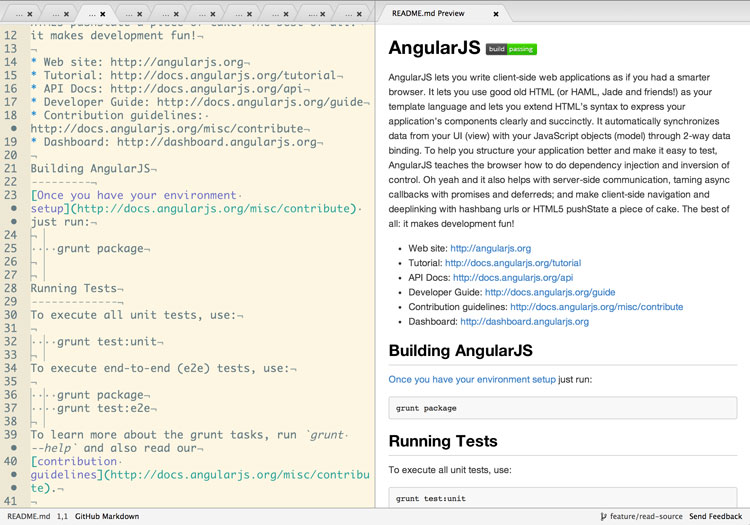Close the active editor tab

103,14
